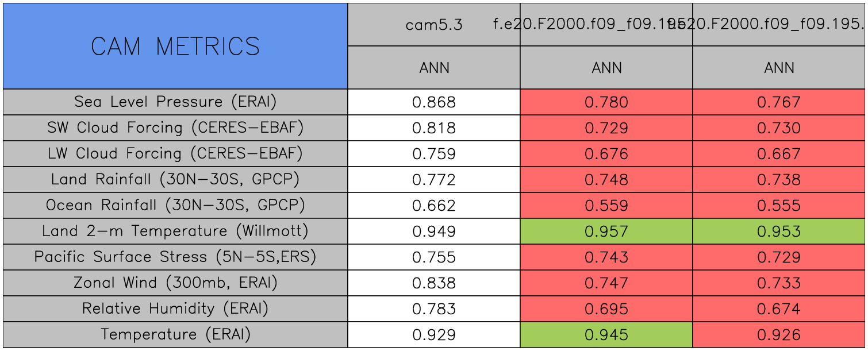Select the Land Rainfall (30N-30S, GPCP) label
The width and height of the screenshot is (868, 351).
tap(175, 179)
